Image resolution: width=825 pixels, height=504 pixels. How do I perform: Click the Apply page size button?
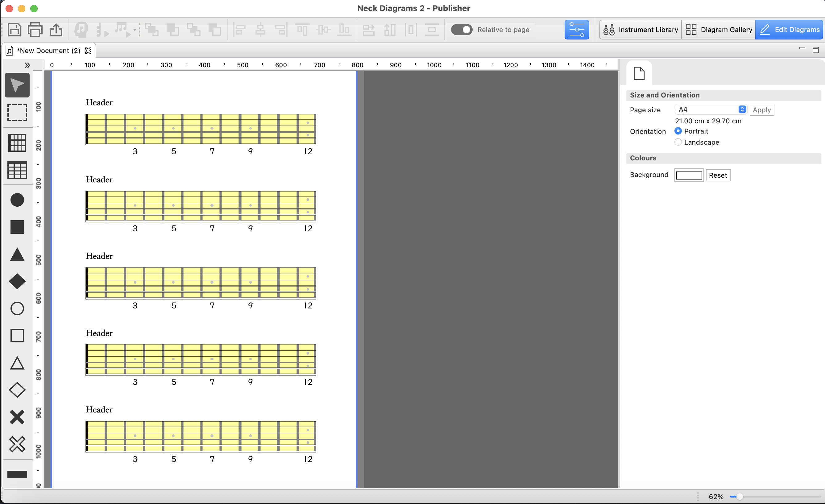click(762, 110)
